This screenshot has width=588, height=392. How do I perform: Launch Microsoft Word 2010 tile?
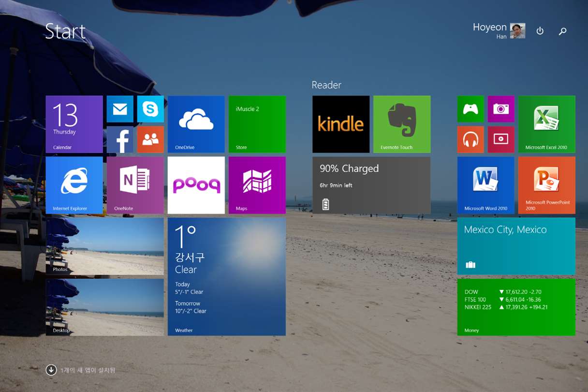coord(486,185)
